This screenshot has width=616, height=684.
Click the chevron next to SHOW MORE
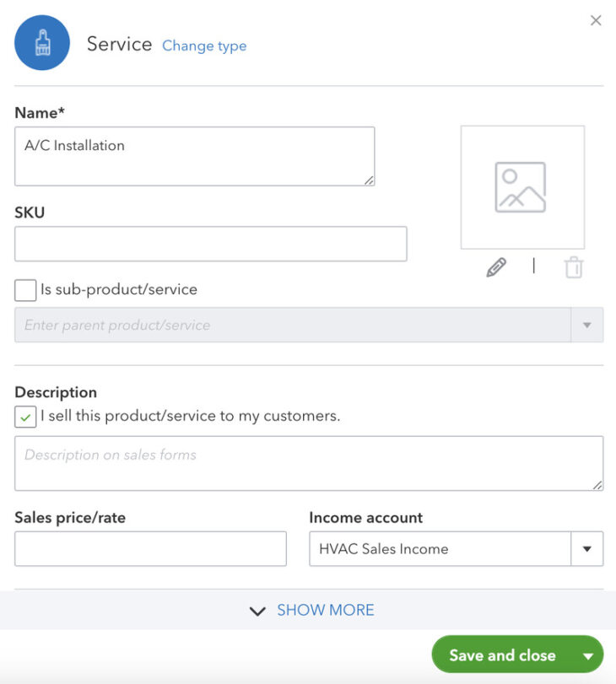257,611
